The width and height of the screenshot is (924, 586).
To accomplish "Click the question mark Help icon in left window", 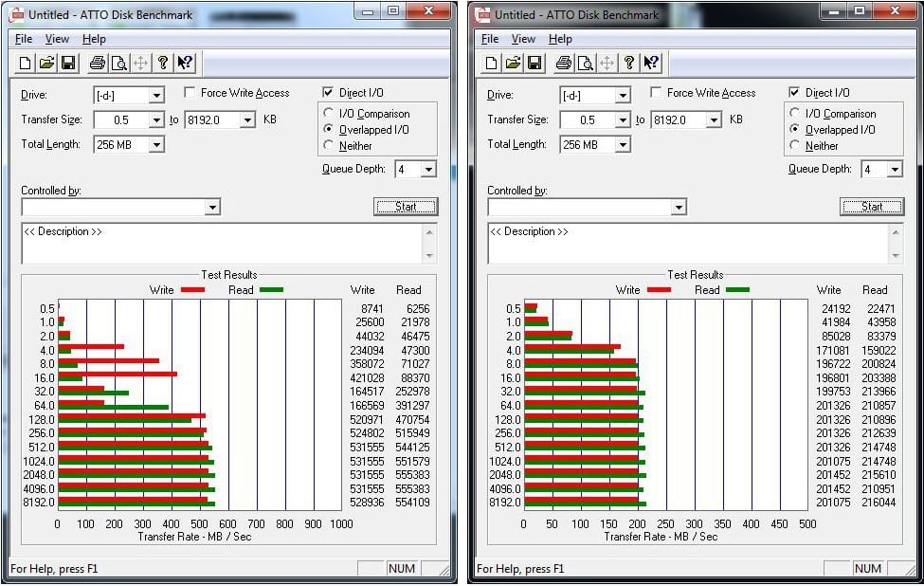I will click(163, 64).
